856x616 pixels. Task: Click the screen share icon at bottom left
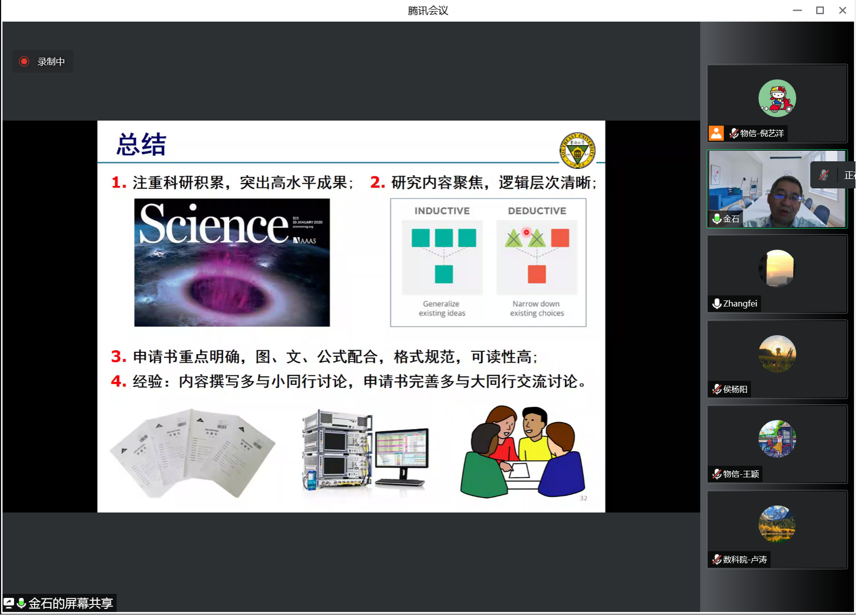9,603
